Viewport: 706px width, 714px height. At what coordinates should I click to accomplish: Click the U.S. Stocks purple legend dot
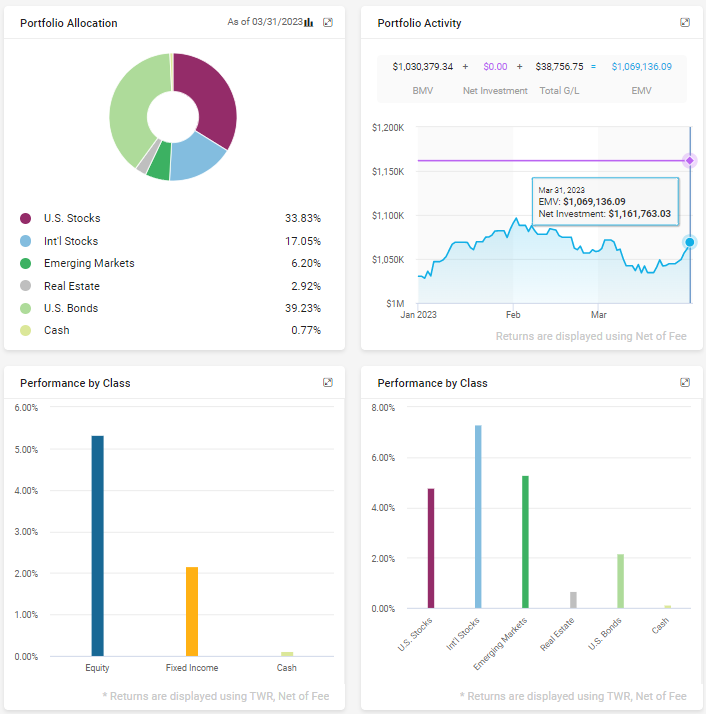(x=26, y=218)
